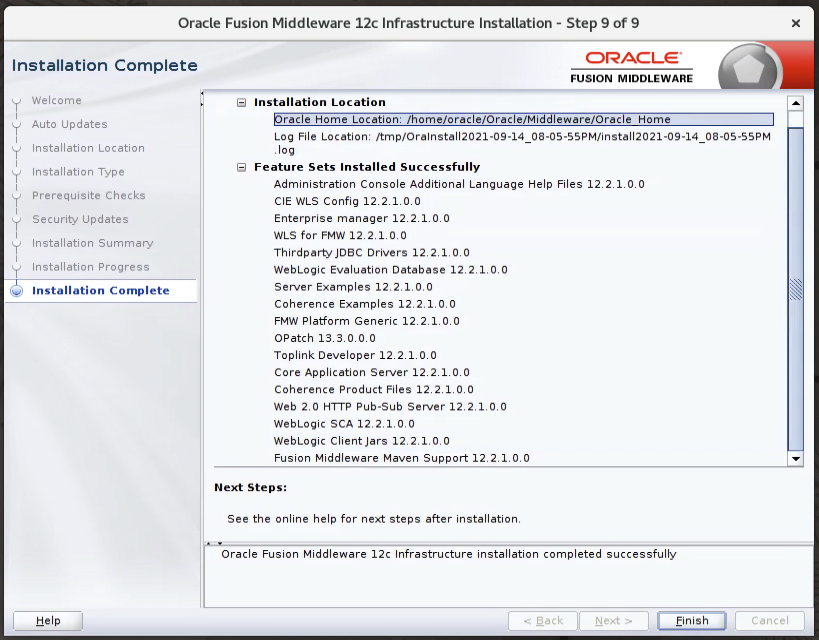Click the sidebar splitter collapse arrow

202,99
